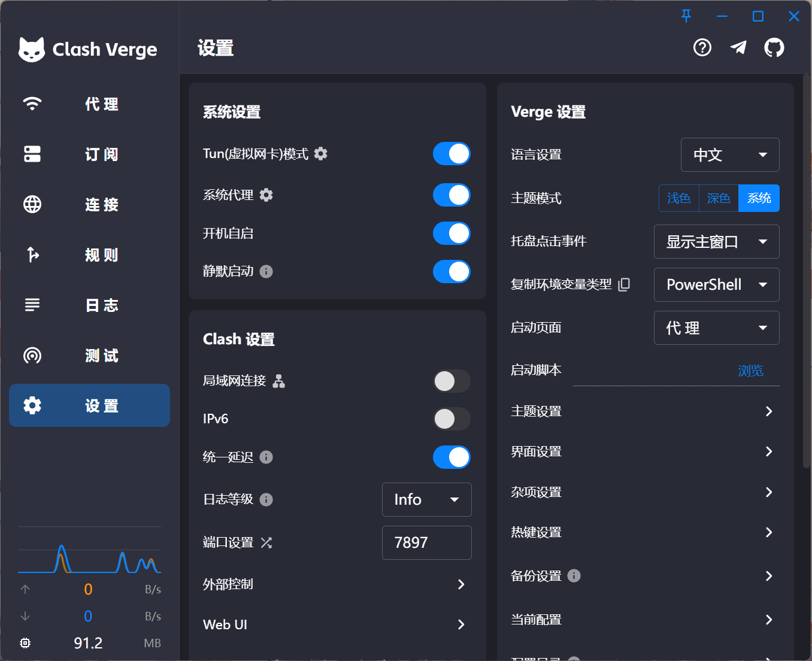Toggle the 开机自启 switch
Screen dimensions: 812x661
[452, 234]
